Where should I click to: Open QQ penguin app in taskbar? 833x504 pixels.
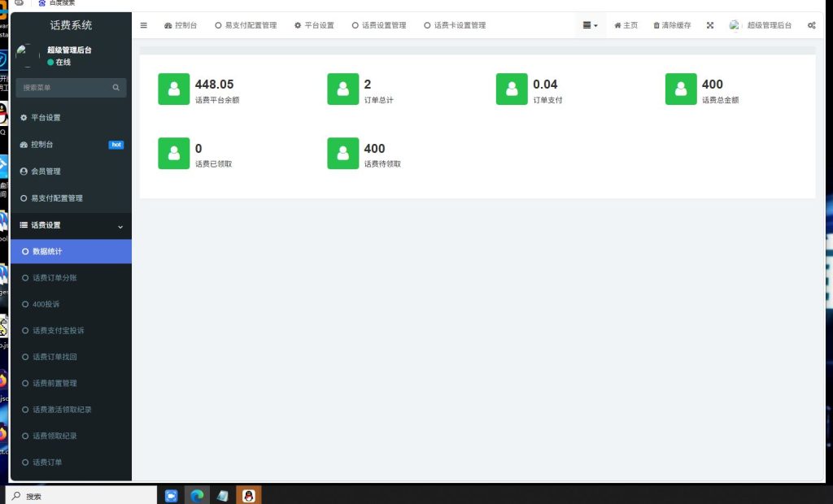coord(249,496)
